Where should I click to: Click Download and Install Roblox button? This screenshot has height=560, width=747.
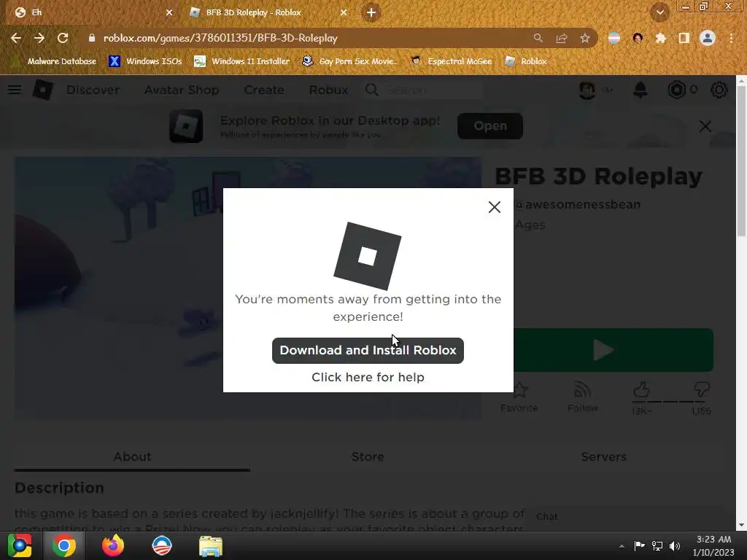tap(368, 351)
